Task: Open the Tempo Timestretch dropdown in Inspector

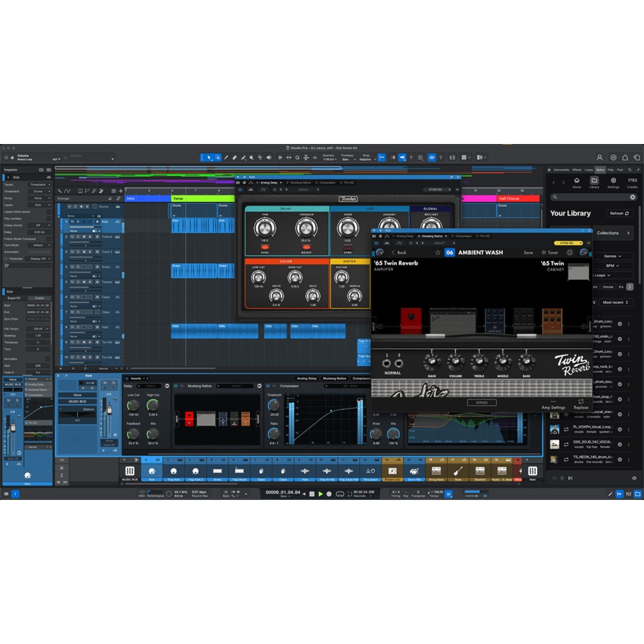Action: 39,185
